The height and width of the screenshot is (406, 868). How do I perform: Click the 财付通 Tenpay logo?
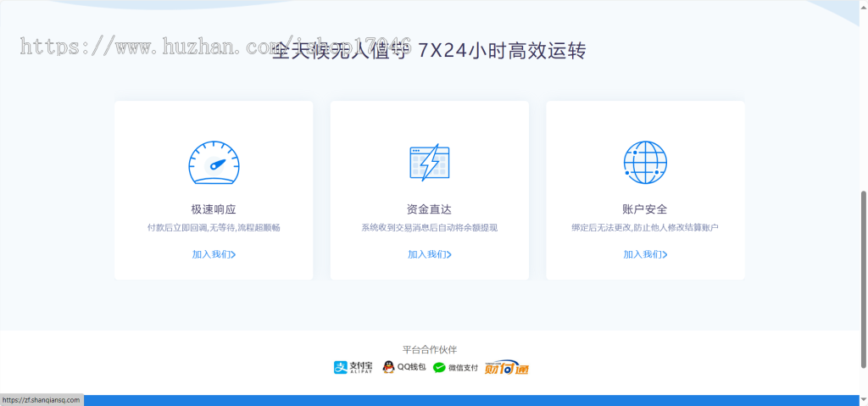506,367
